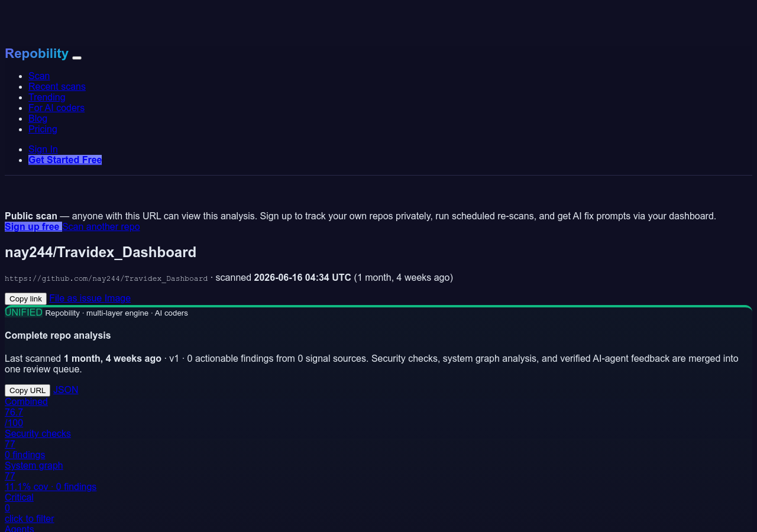Screen dimensions: 757x532
Task: Click the Copy URL button
Action: tap(27, 390)
